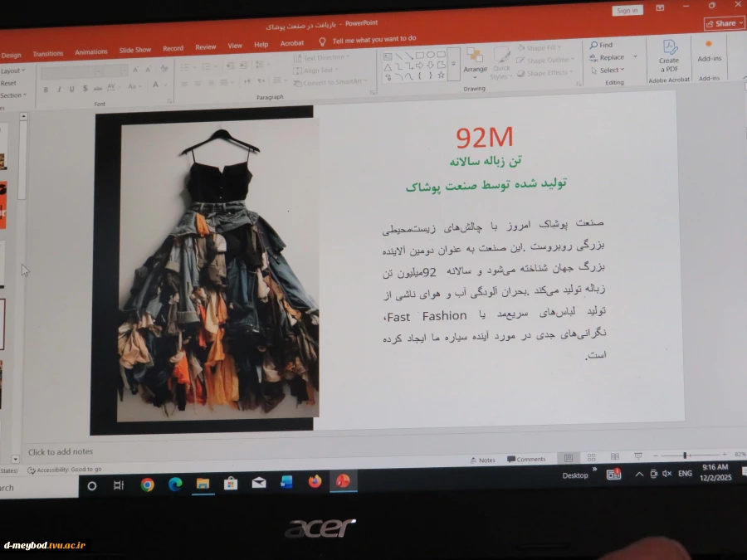Toggle Italic formatting
Image resolution: width=747 pixels, height=560 pixels.
[59, 89]
